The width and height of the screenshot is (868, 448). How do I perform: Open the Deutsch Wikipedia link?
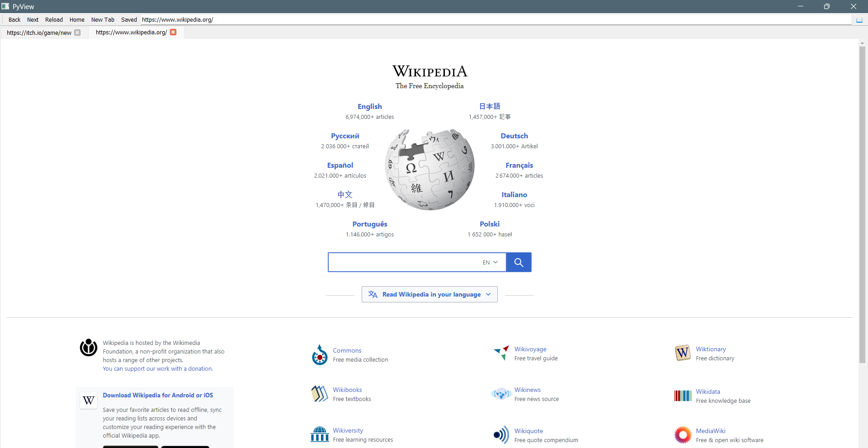(514, 136)
